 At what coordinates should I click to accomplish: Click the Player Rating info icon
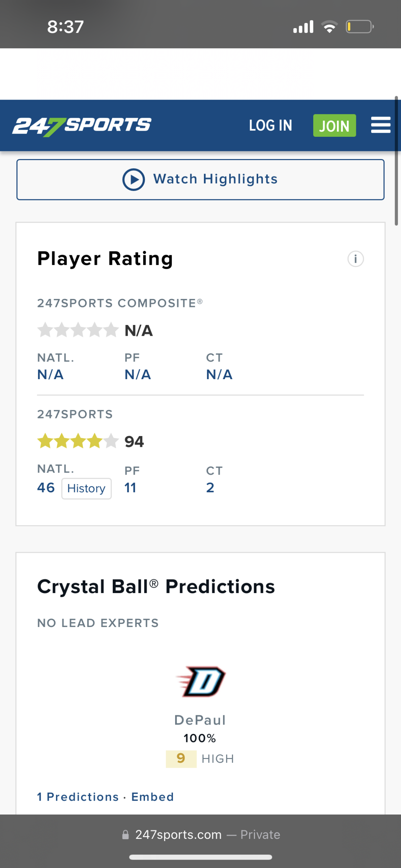356,259
